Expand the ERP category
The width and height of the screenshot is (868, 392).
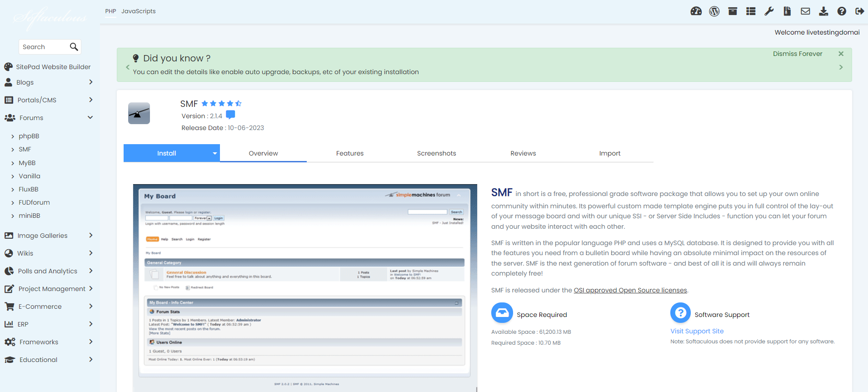tap(91, 324)
